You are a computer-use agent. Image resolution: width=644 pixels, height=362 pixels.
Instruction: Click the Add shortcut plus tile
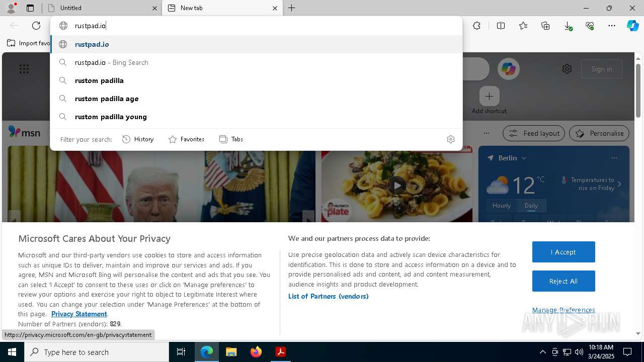[x=489, y=96]
